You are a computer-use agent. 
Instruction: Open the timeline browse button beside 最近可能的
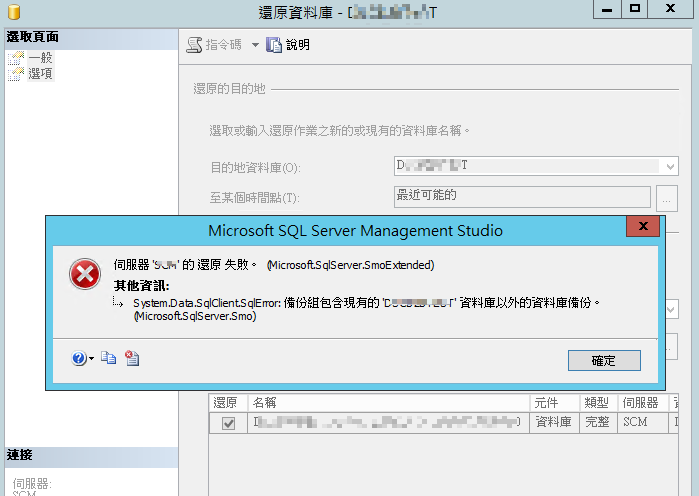click(667, 198)
